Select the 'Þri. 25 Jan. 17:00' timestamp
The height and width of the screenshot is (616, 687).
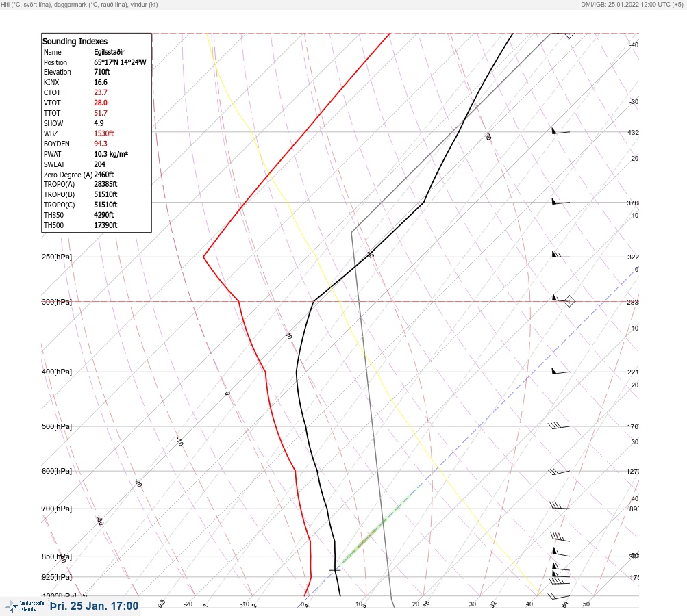(x=95, y=606)
